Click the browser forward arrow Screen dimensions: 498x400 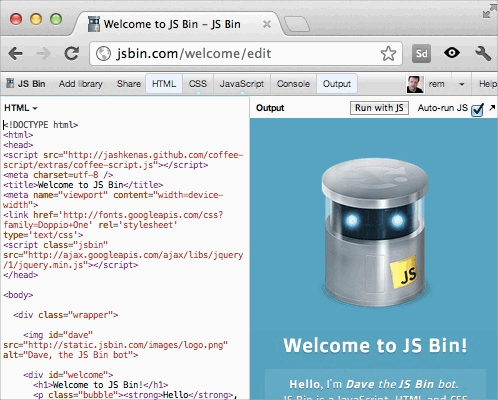click(x=43, y=53)
